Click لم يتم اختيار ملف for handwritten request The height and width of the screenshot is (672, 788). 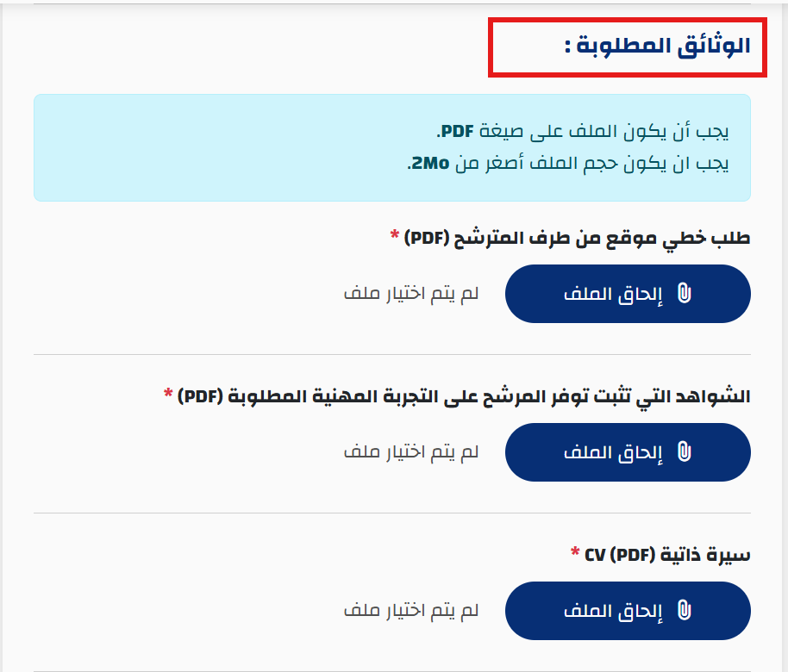(410, 294)
